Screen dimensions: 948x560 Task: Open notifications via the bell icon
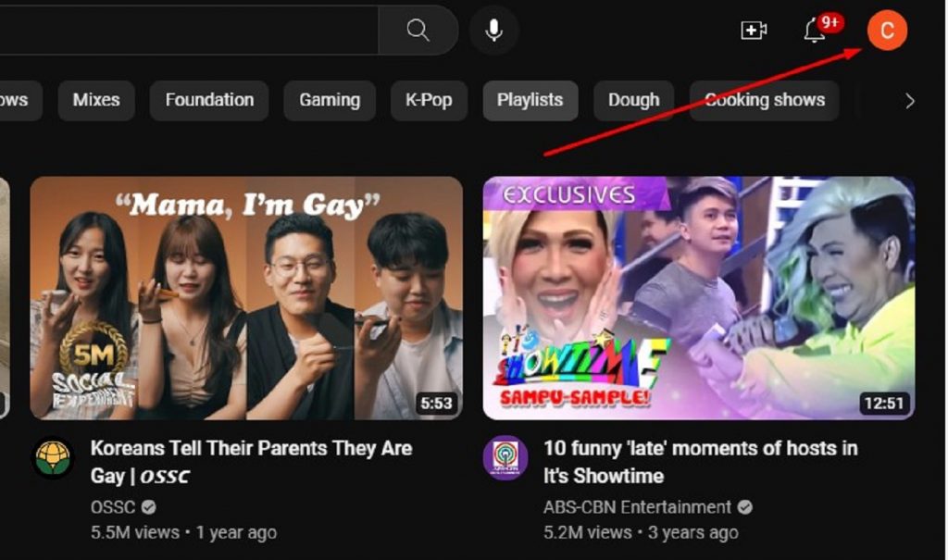pos(813,33)
